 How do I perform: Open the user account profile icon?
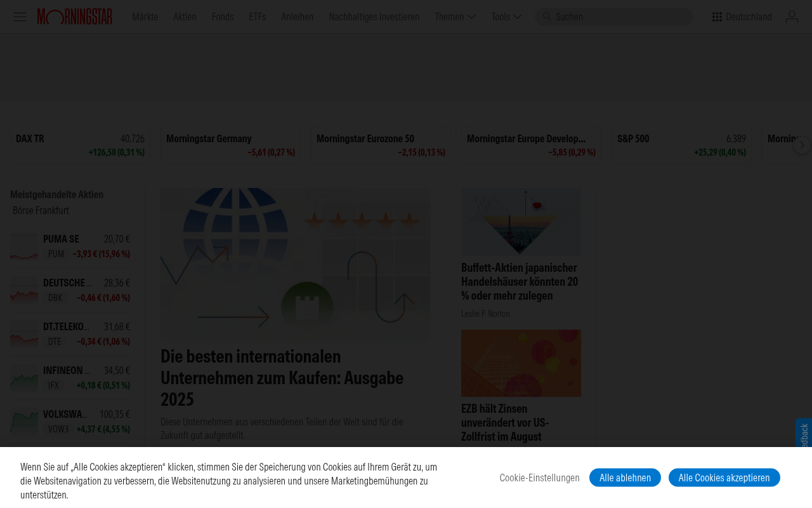(x=792, y=17)
